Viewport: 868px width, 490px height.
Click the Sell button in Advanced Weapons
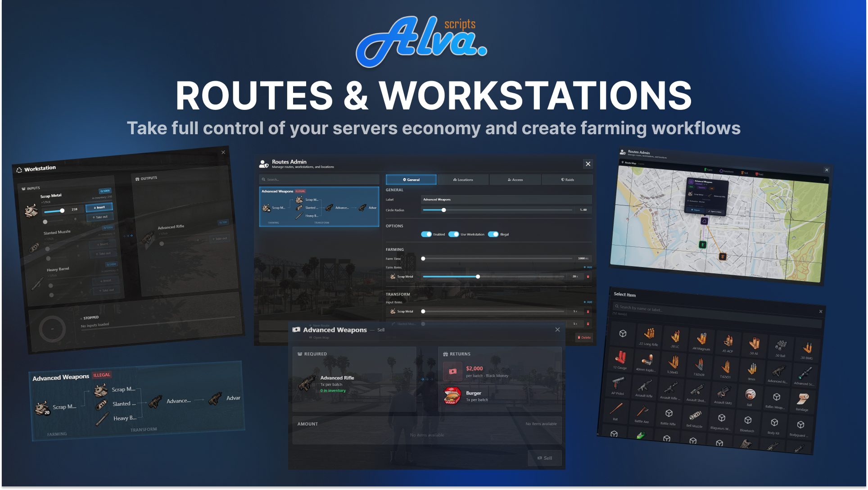(544, 458)
